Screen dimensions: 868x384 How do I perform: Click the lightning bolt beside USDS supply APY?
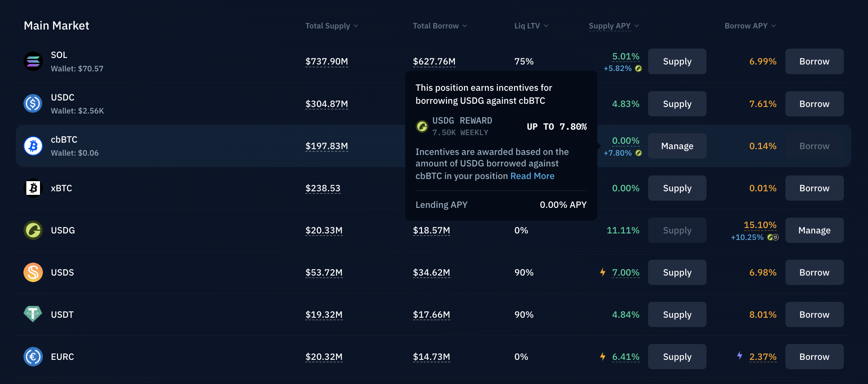click(603, 272)
